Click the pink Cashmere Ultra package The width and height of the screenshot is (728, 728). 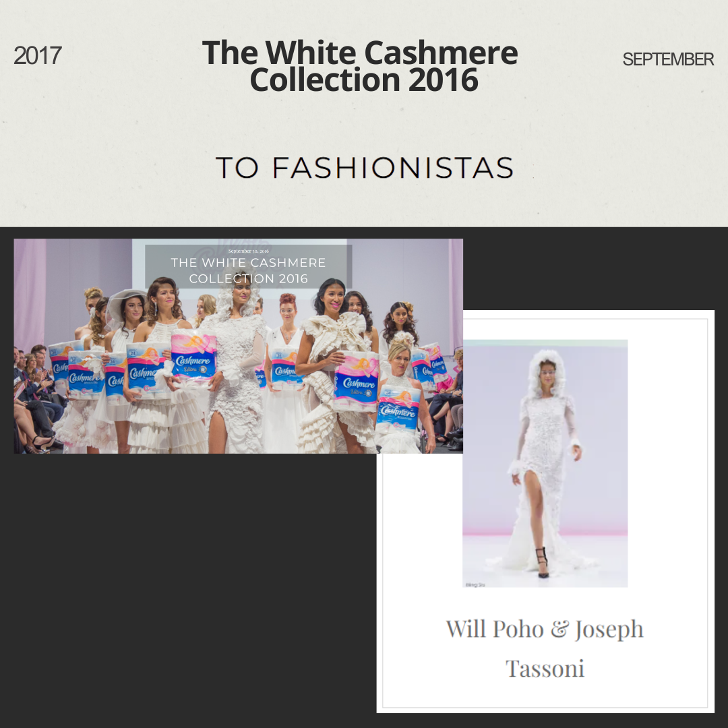pyautogui.click(x=193, y=355)
